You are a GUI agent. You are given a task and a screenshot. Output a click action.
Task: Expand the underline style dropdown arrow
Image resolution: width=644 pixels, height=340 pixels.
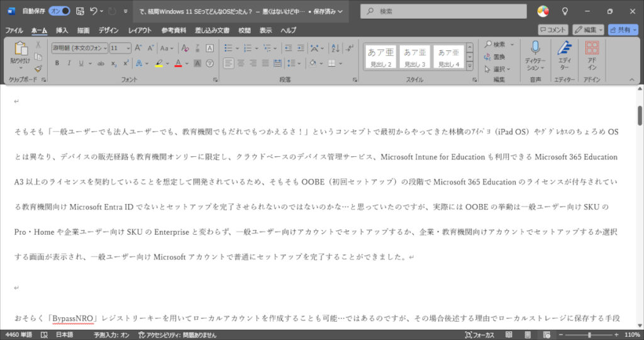pos(89,64)
